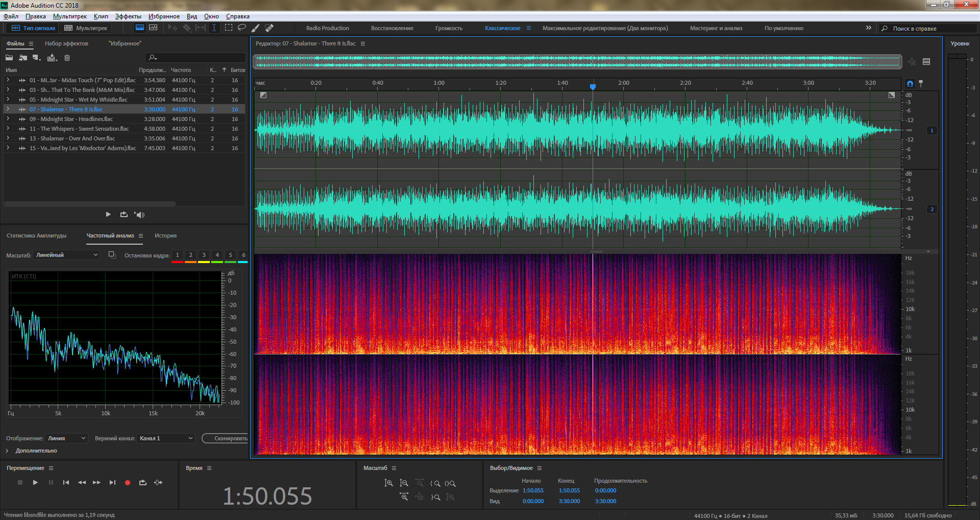The height and width of the screenshot is (520, 980).
Task: Open the Файл menu
Action: tap(11, 16)
